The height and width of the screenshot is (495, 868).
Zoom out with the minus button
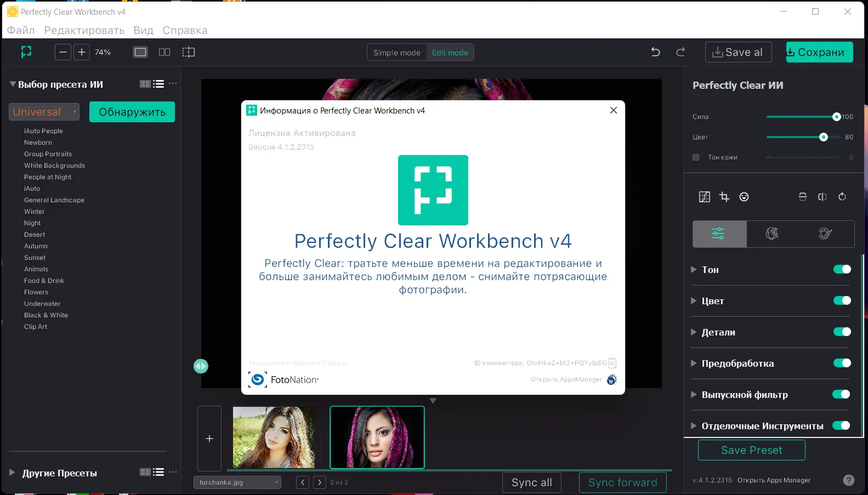tap(63, 52)
